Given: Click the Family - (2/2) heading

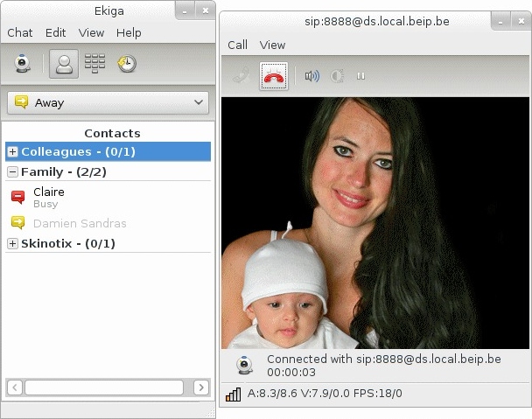Looking at the screenshot, I should (64, 172).
